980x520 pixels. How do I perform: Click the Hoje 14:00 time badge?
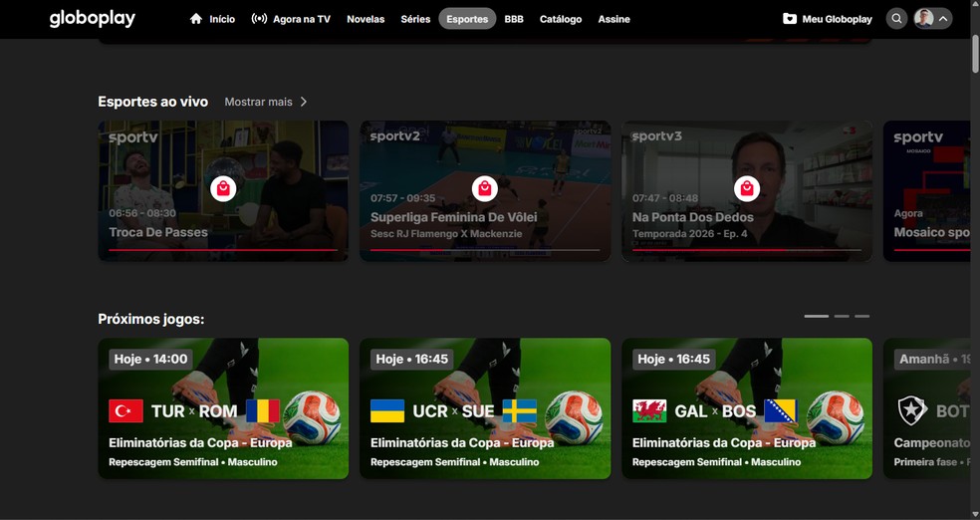[150, 360]
